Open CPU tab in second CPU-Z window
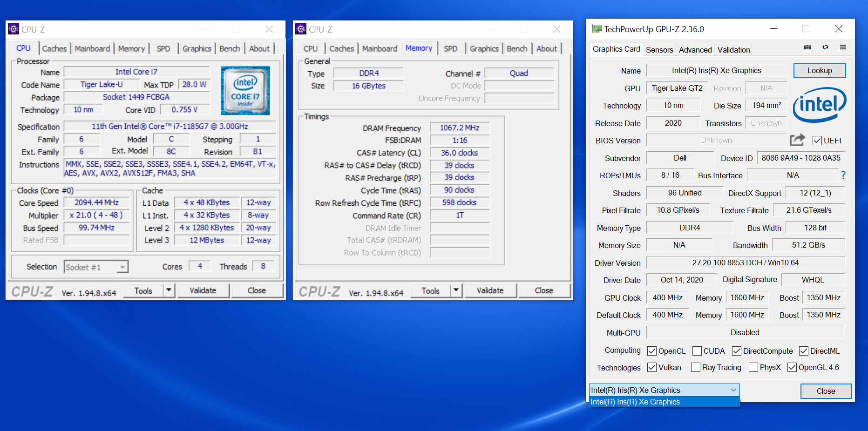This screenshot has height=431, width=868. coord(311,48)
